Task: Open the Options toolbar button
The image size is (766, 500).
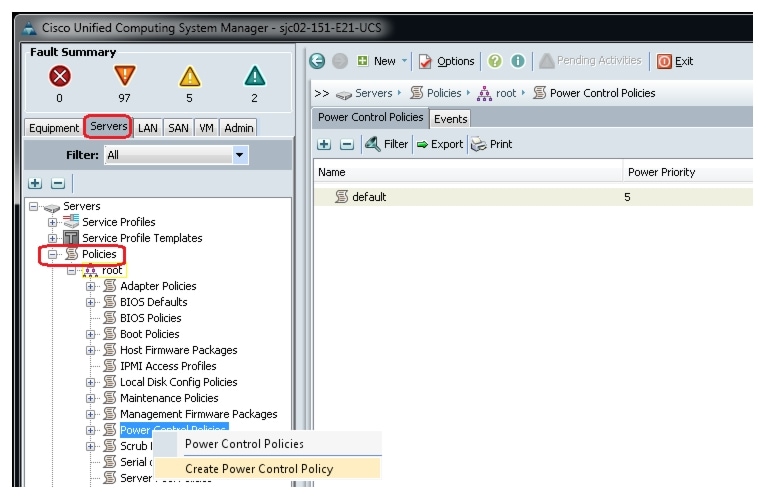Action: (x=447, y=61)
